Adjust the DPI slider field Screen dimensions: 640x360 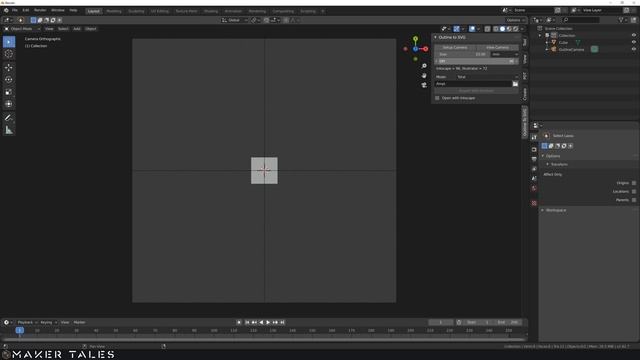click(x=476, y=61)
